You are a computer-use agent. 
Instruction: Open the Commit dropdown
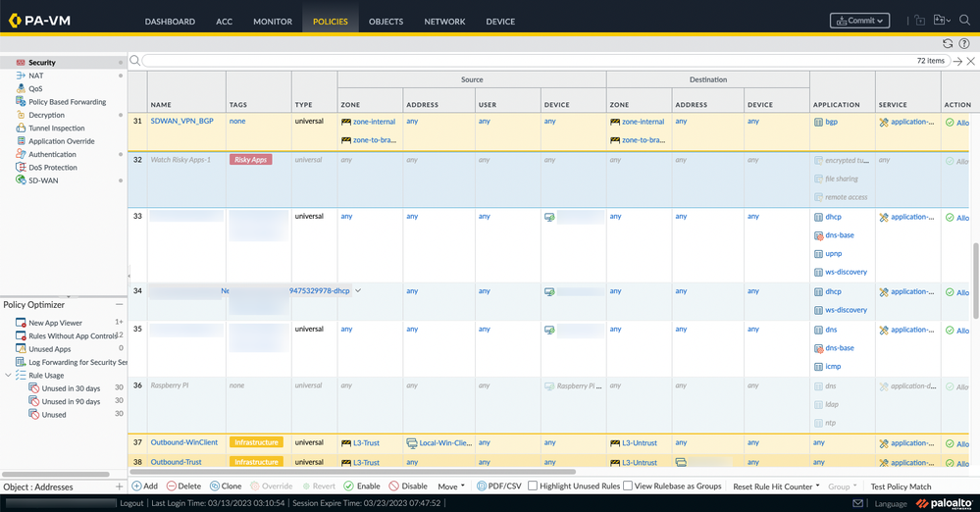coord(859,21)
